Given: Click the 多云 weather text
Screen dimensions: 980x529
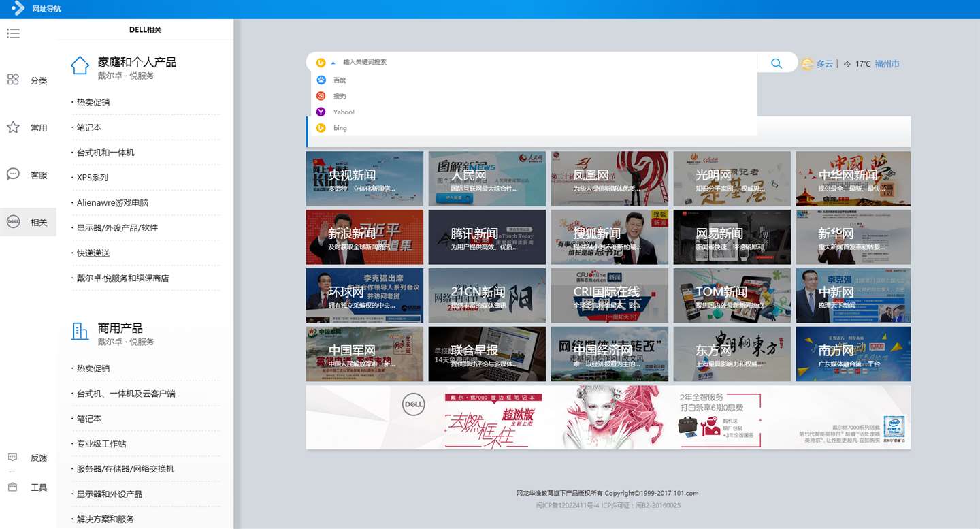Looking at the screenshot, I should (x=825, y=64).
